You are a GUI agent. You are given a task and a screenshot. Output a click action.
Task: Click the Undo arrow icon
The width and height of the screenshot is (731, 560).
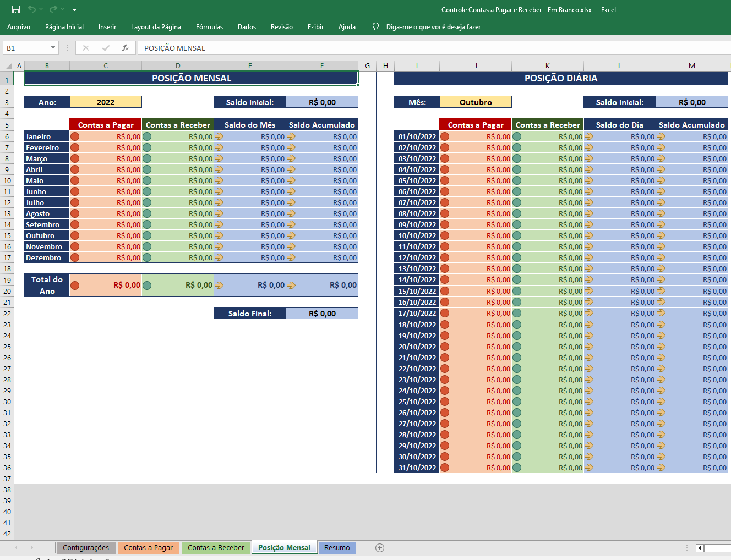[x=32, y=9]
